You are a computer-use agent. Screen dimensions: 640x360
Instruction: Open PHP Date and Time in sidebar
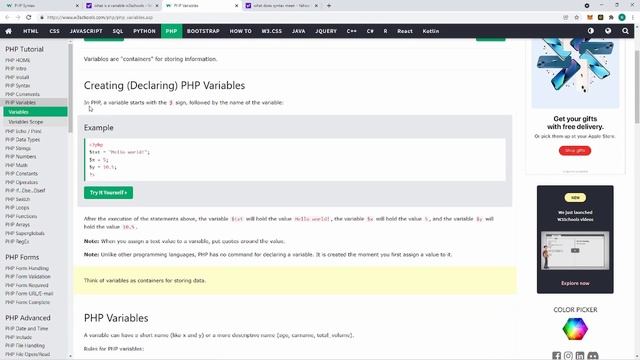[x=27, y=328]
